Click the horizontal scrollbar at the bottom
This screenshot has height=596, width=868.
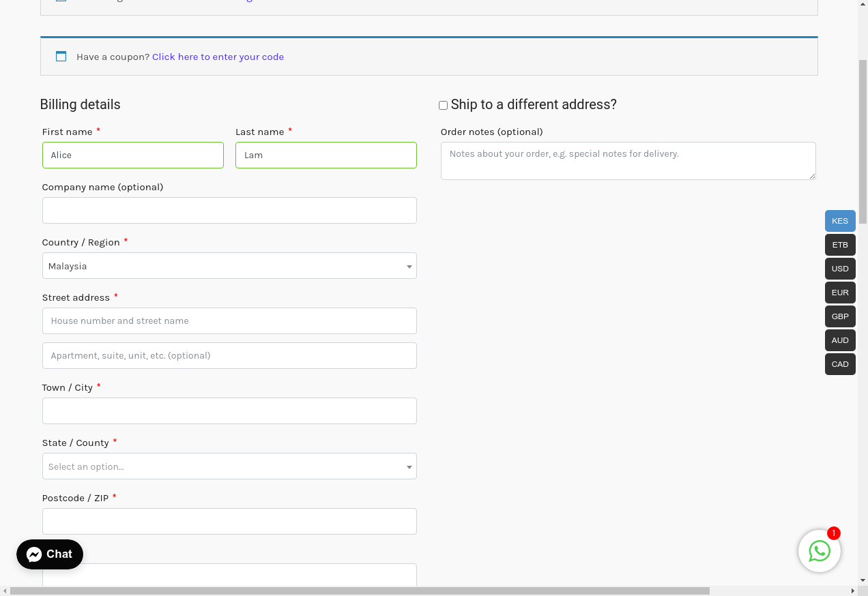pyautogui.click(x=360, y=591)
